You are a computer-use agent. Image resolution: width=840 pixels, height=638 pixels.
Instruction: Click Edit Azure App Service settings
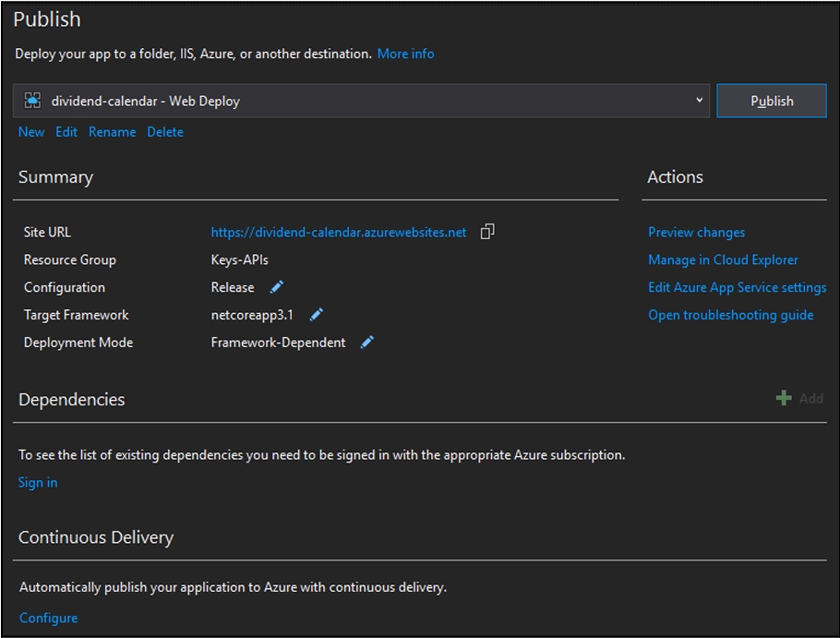pos(737,287)
